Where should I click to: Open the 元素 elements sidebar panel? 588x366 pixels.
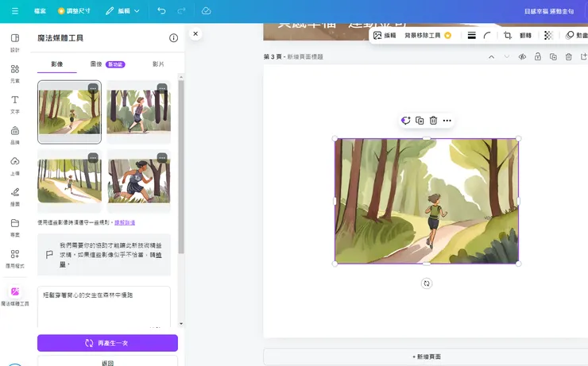[x=15, y=73]
